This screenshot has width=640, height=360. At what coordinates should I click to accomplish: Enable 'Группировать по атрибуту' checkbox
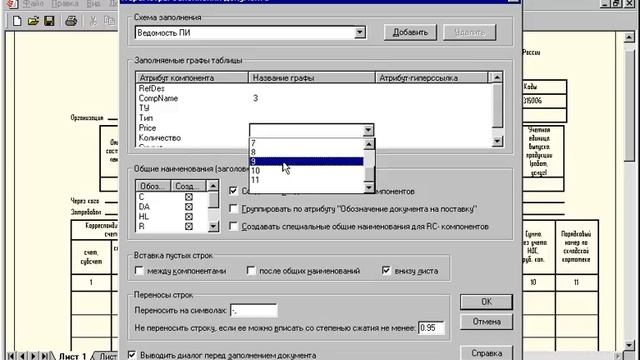pyautogui.click(x=233, y=209)
